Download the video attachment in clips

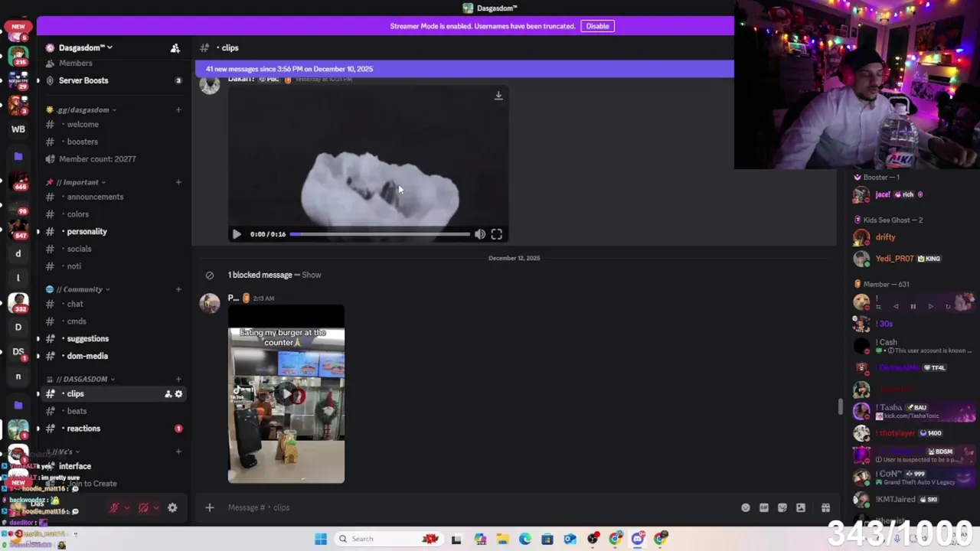tap(498, 96)
